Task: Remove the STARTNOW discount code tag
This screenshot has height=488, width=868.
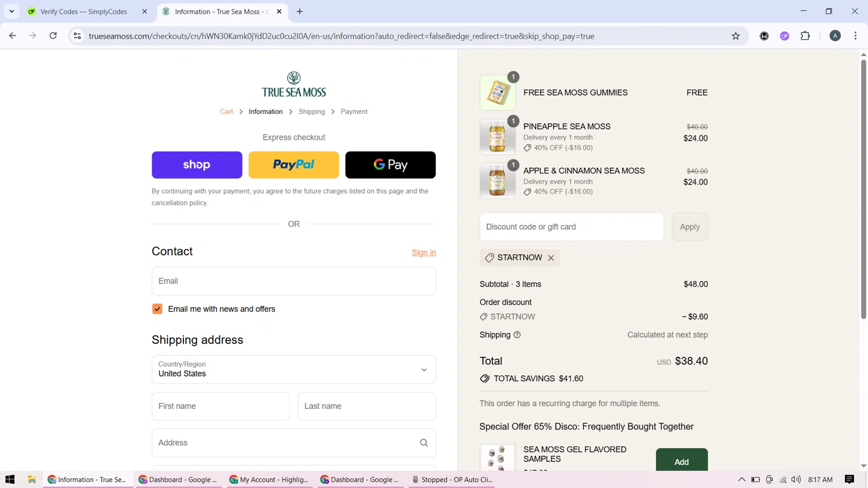Action: (551, 258)
